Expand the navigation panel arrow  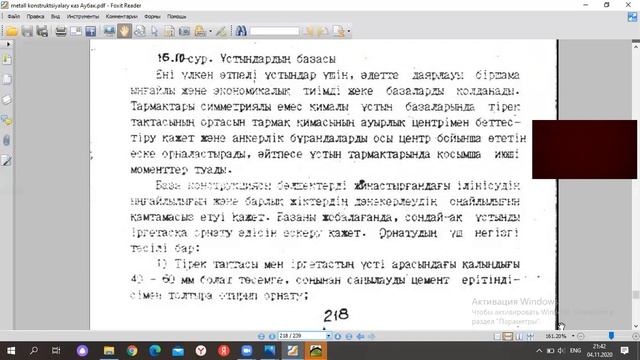pos(8,44)
